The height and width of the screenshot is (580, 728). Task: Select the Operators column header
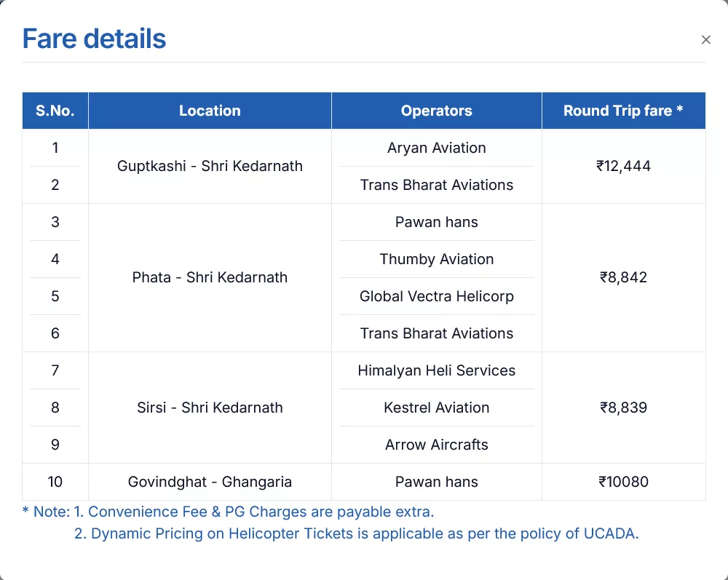pyautogui.click(x=436, y=111)
